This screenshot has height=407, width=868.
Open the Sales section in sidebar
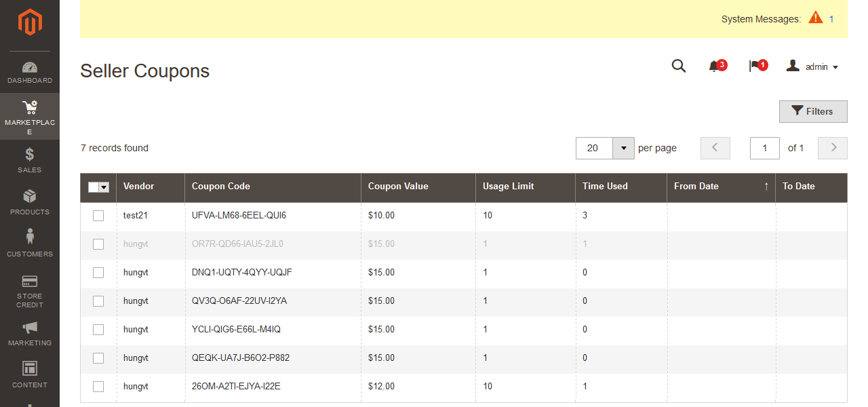point(30,160)
